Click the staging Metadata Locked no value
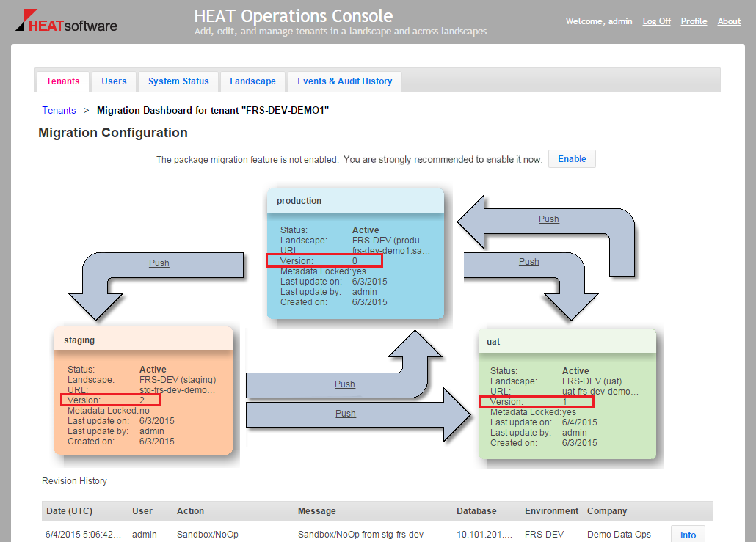 coord(145,411)
